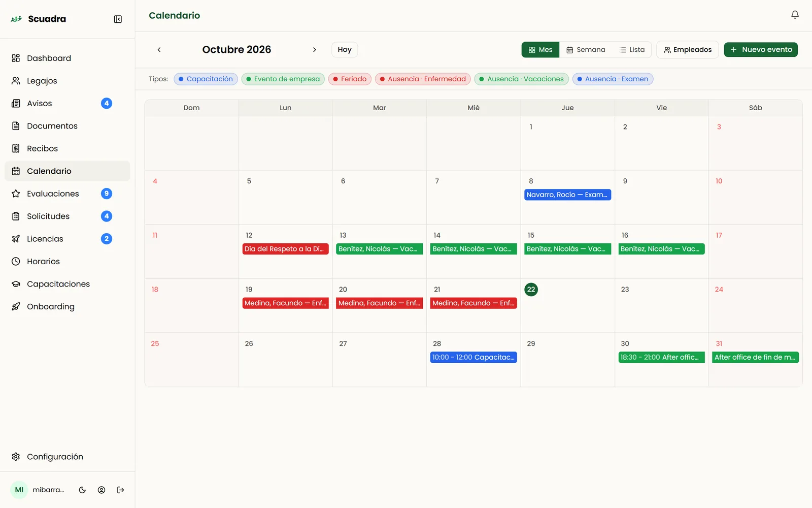Click the logout icon
Screen dimensions: 812x508
121,490
